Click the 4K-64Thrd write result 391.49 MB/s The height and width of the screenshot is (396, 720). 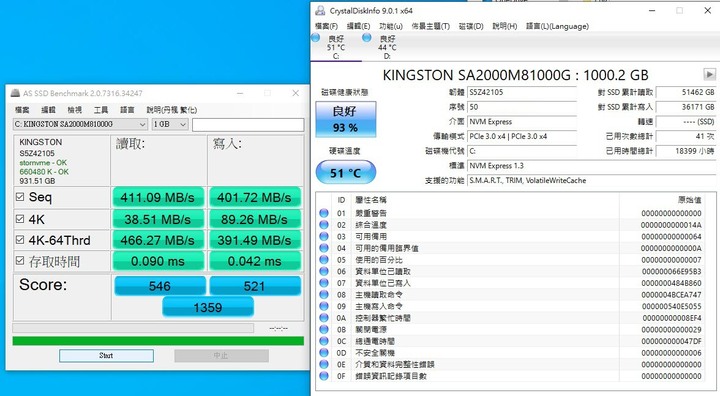255,240
